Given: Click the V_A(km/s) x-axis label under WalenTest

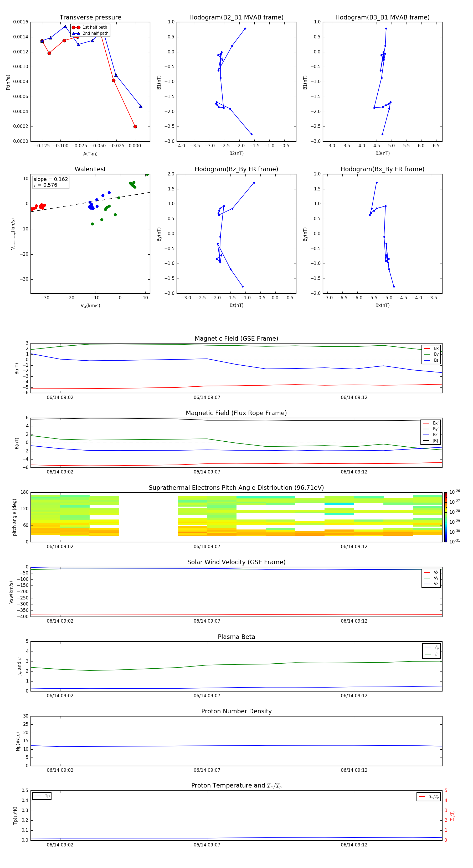Looking at the screenshot, I should point(90,306).
